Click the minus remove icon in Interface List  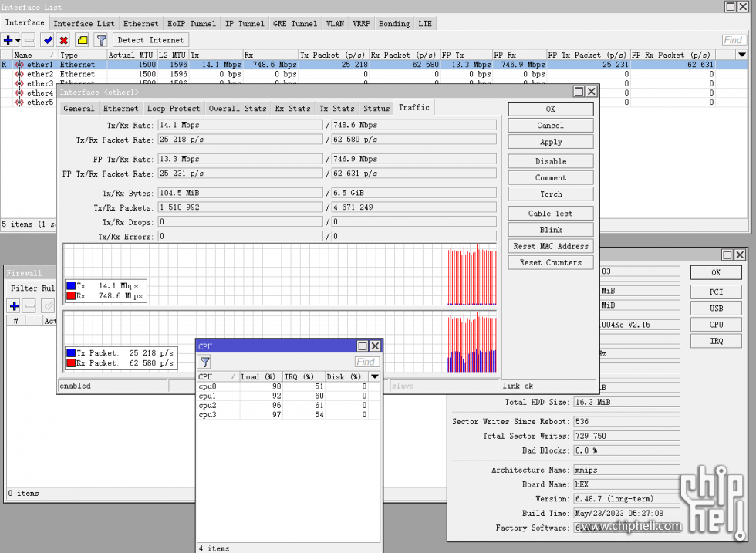29,40
